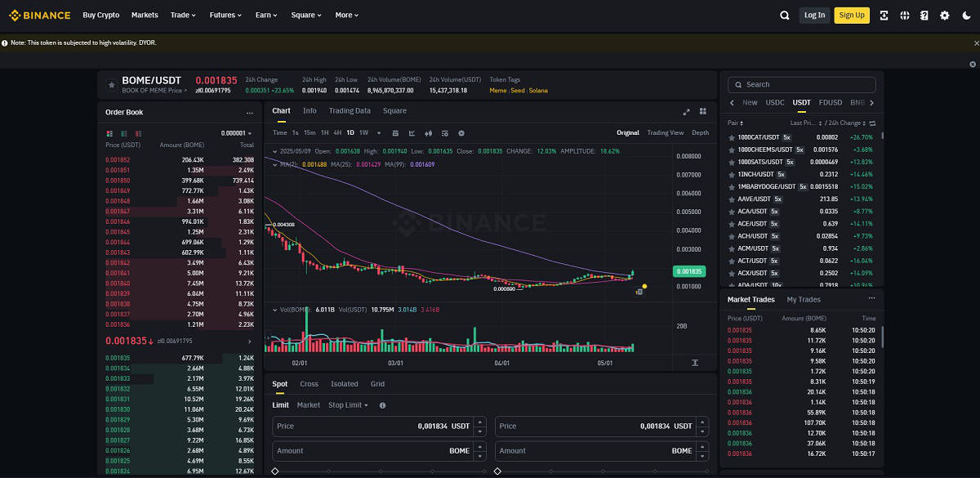Open the chart display options icon

click(444, 132)
